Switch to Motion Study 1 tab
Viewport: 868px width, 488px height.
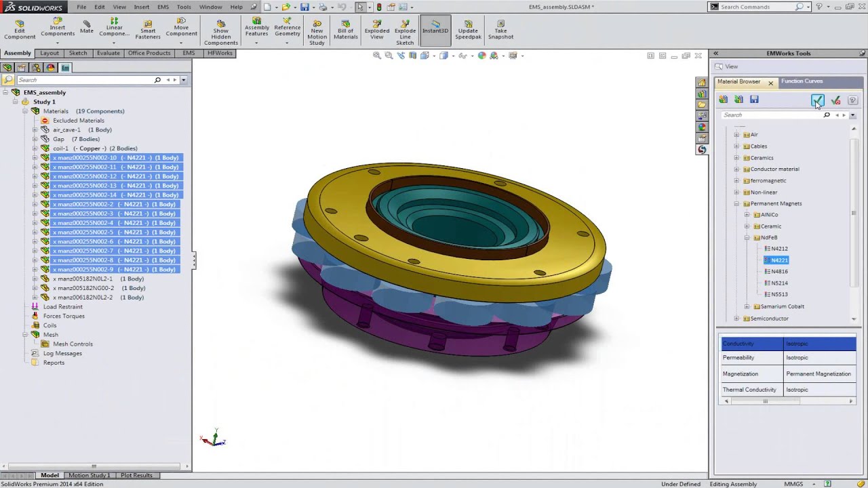(89, 475)
